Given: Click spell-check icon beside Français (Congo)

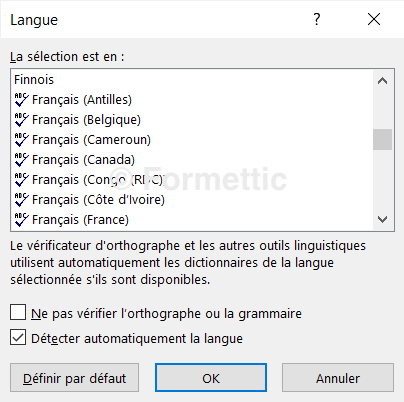Looking at the screenshot, I should [21, 180].
